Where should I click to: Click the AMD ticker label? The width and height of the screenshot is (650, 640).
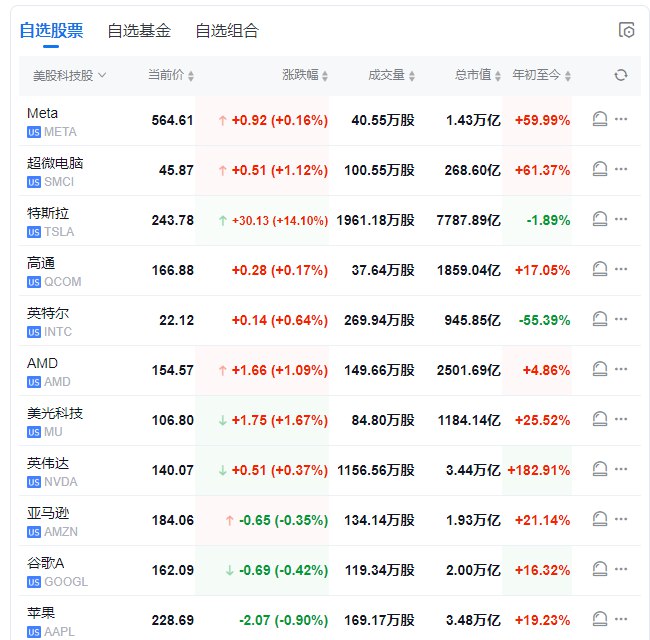point(57,382)
